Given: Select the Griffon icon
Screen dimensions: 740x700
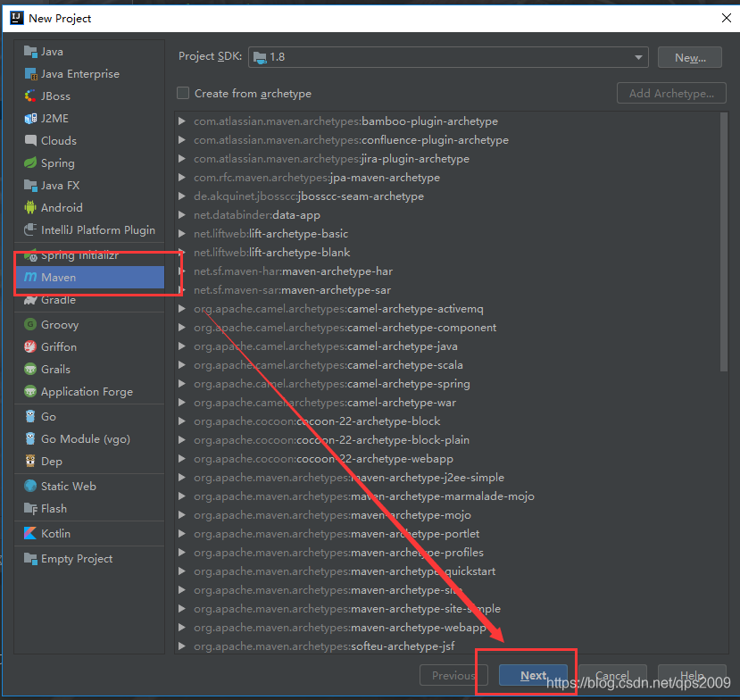Looking at the screenshot, I should point(30,346).
